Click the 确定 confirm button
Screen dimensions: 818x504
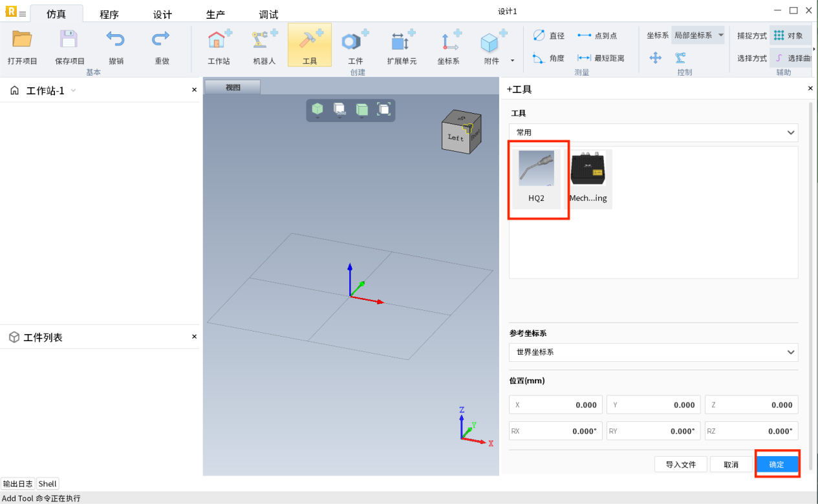tap(777, 465)
